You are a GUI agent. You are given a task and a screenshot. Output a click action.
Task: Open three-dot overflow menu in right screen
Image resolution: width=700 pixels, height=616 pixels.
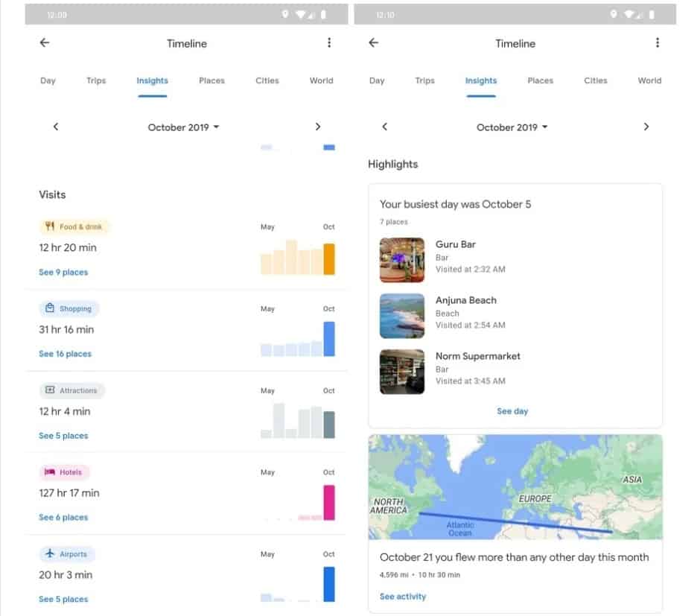(657, 43)
